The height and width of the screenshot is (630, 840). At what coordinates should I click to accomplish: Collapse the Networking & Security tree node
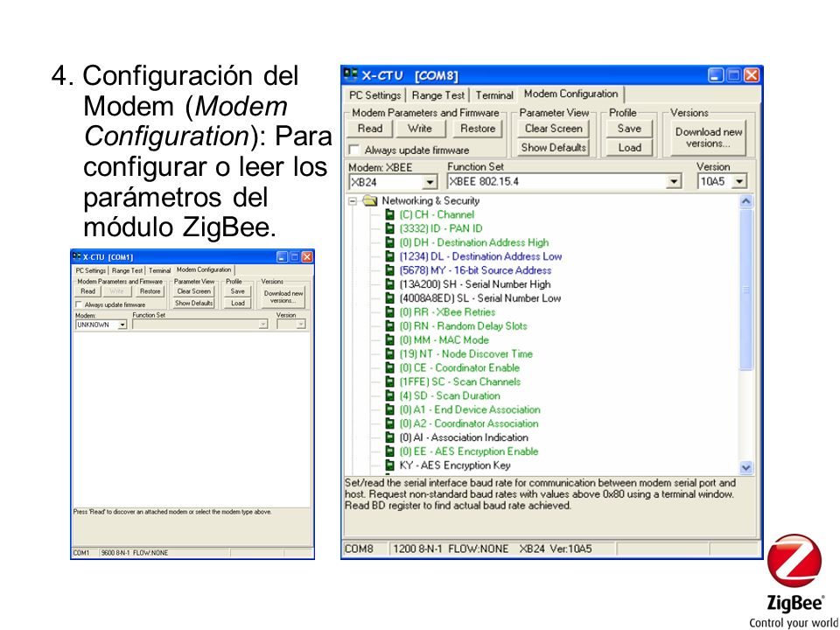353,201
